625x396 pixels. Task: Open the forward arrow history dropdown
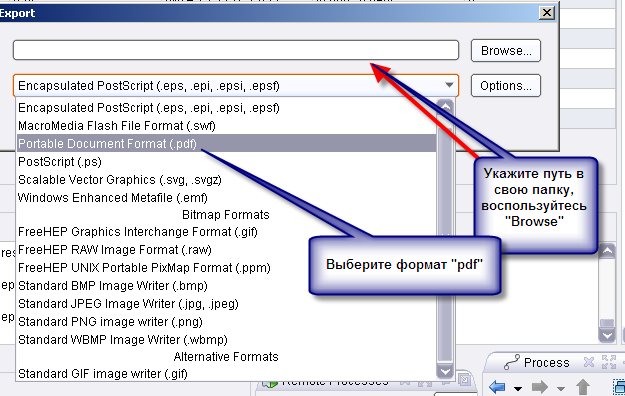click(x=561, y=388)
